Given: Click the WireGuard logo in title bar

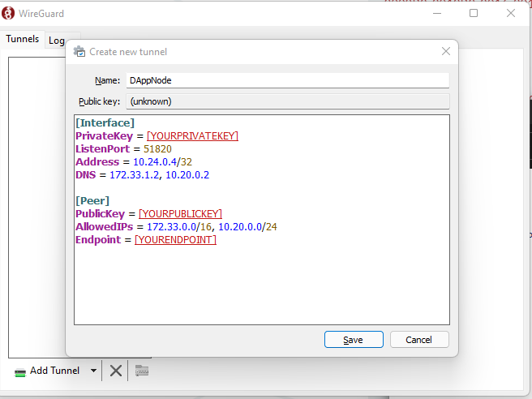Looking at the screenshot, I should pos(8,13).
